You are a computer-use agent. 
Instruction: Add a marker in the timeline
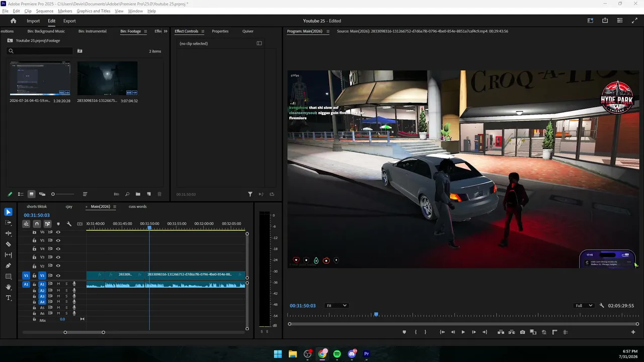(58, 224)
